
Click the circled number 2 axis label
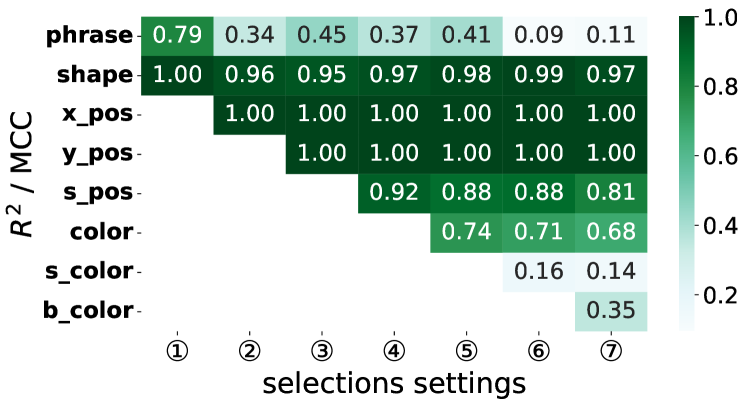(249, 351)
